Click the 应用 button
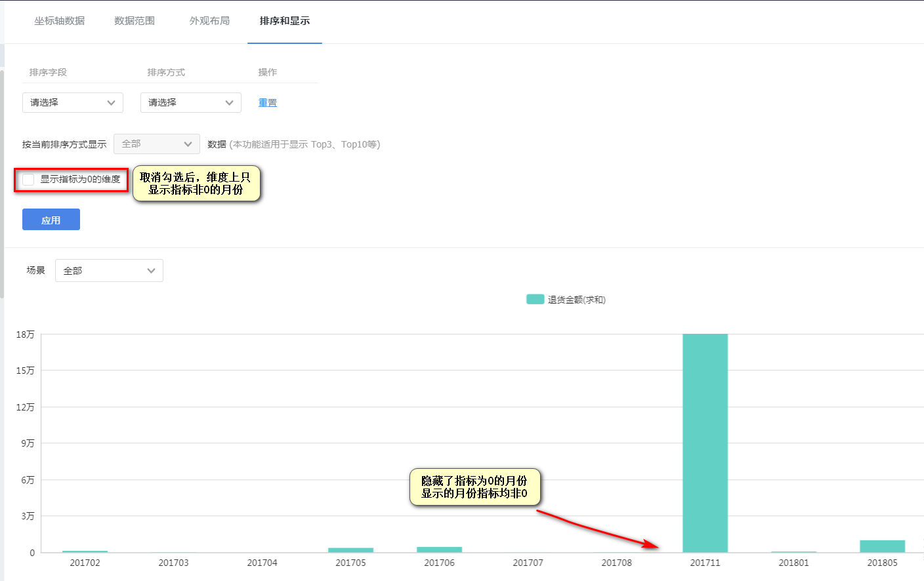 tap(51, 220)
